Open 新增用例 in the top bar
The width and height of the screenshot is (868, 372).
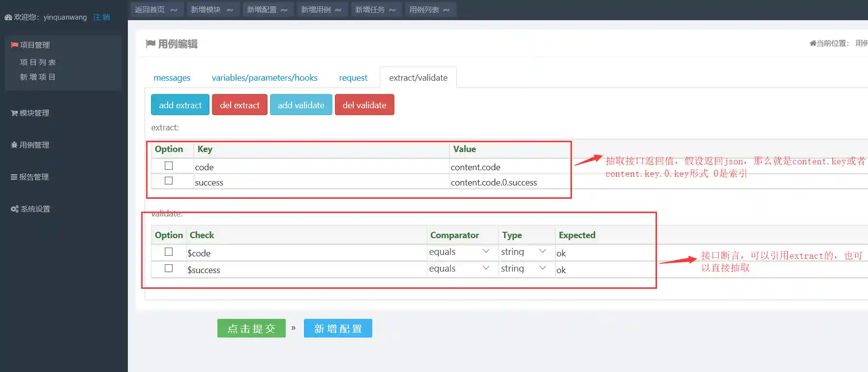[323, 9]
